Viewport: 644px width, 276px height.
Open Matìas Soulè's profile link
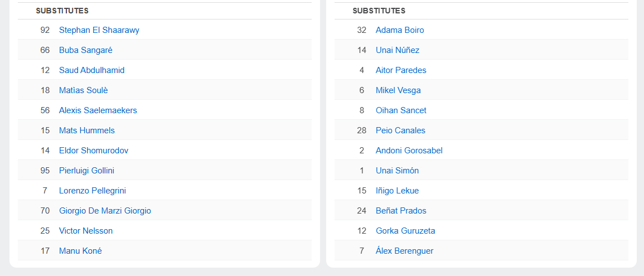[x=83, y=90]
